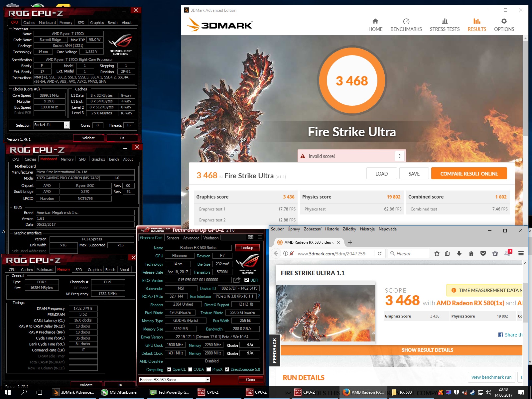Click COMPARE RESULT ONLINE button
The width and height of the screenshot is (532, 399).
(x=469, y=174)
